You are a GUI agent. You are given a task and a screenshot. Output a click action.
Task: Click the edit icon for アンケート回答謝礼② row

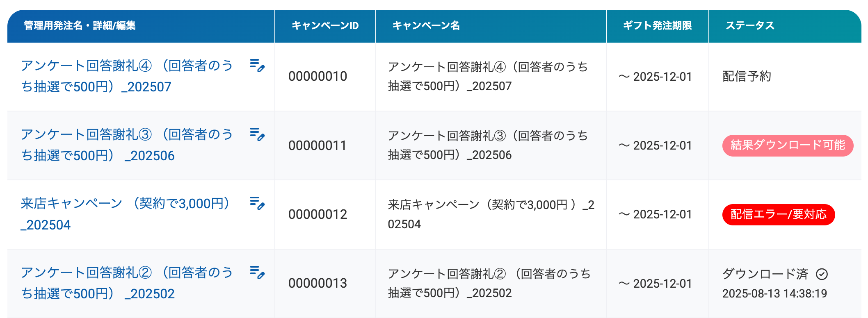[x=257, y=273]
